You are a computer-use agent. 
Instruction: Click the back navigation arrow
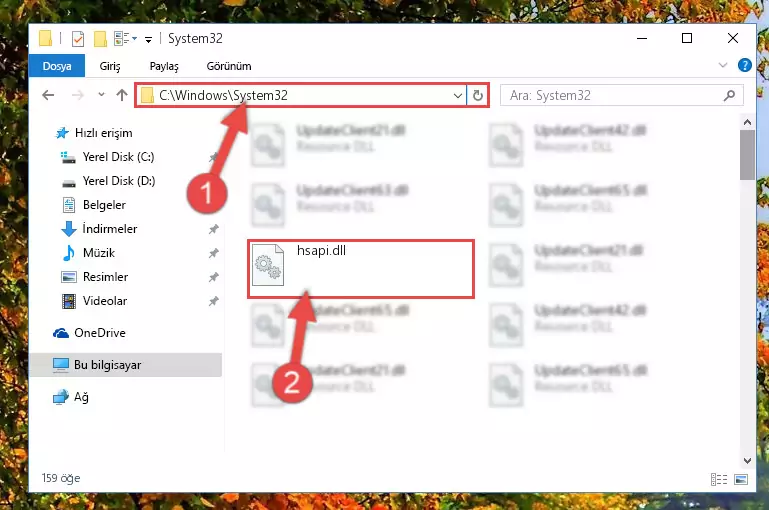click(x=48, y=95)
